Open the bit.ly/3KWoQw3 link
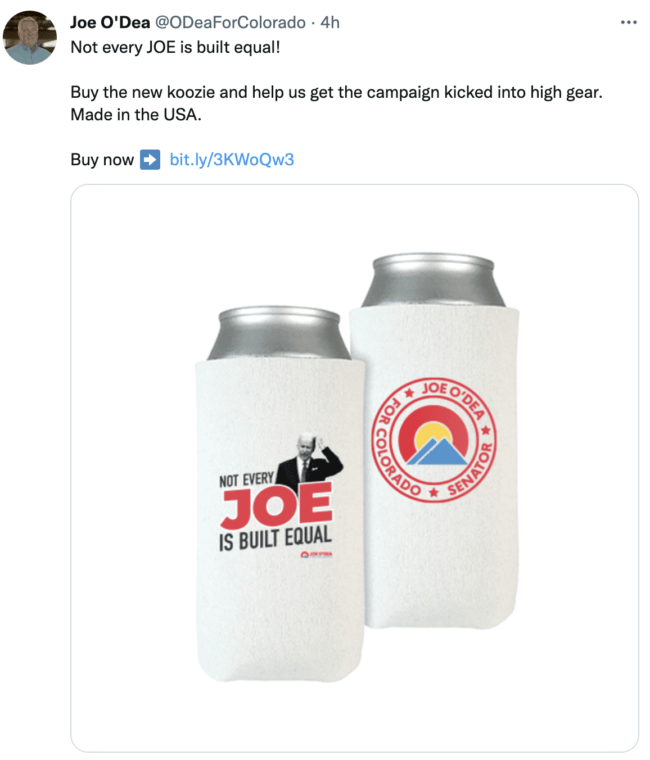Viewport: 650px width, 760px height. point(232,159)
